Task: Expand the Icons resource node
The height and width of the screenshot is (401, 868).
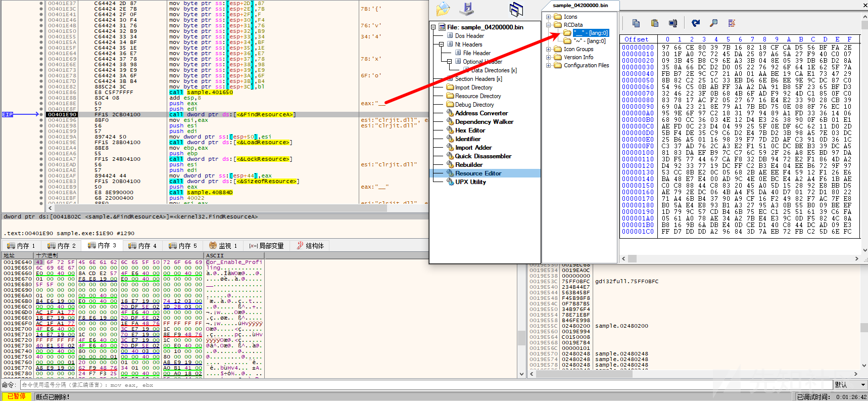Action: tap(549, 17)
